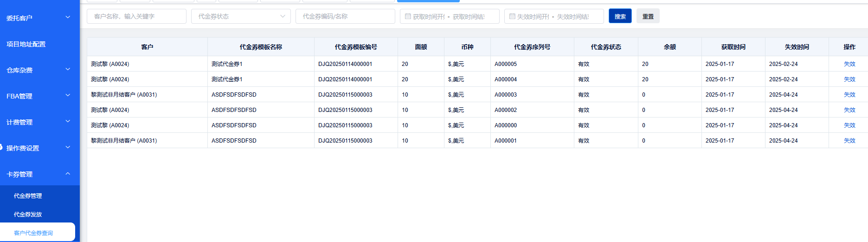Focus the 客户名称 keyword input field
Image resolution: width=868 pixels, height=242 pixels.
(136, 16)
